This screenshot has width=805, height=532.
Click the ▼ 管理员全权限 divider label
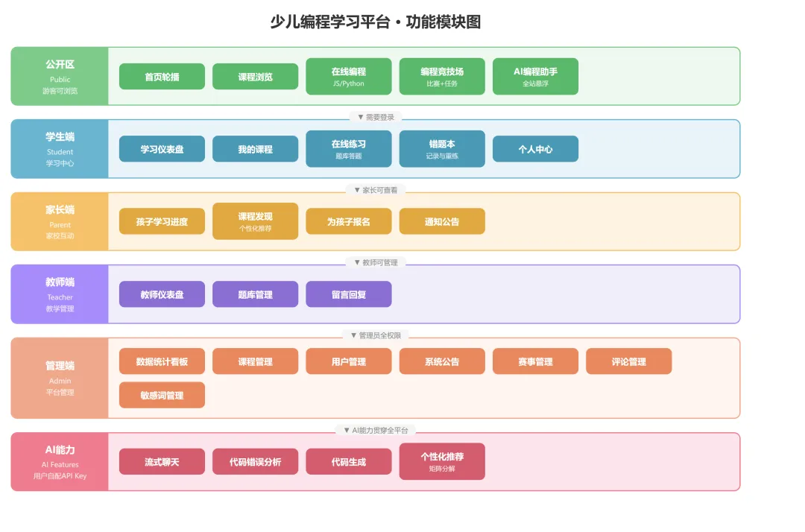pyautogui.click(x=376, y=335)
